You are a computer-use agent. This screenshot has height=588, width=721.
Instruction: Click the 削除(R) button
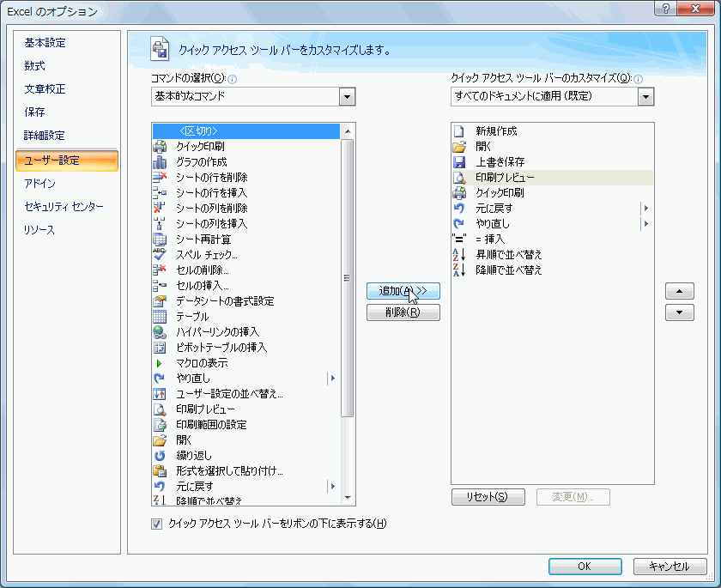[403, 312]
